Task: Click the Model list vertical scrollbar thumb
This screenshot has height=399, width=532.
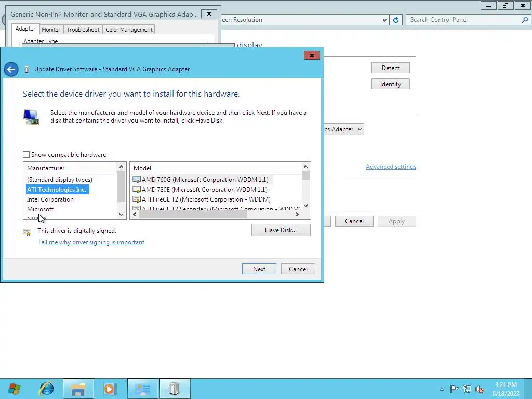Action: (305, 176)
